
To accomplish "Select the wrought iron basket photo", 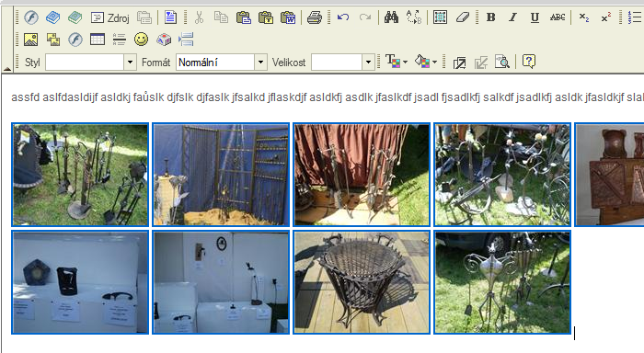I will [362, 282].
